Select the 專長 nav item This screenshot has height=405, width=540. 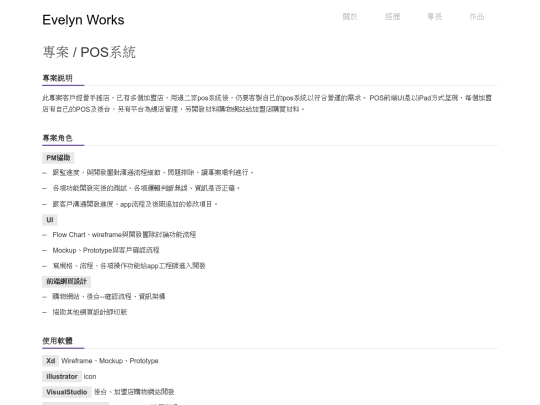(x=435, y=17)
